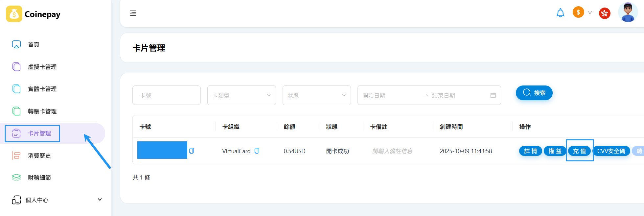
Task: Copy VirtualCard text with copy icon
Action: point(257,151)
